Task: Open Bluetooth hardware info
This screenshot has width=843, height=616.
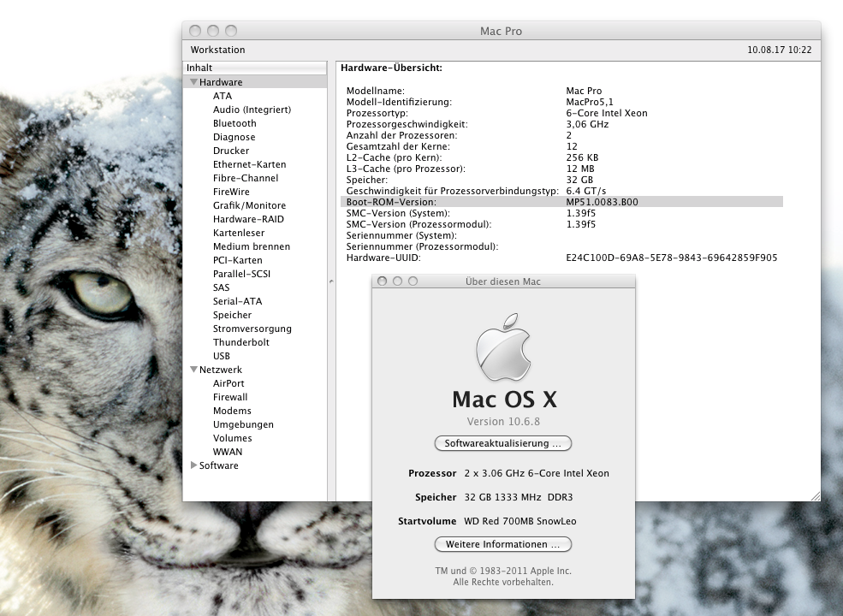Action: point(234,123)
